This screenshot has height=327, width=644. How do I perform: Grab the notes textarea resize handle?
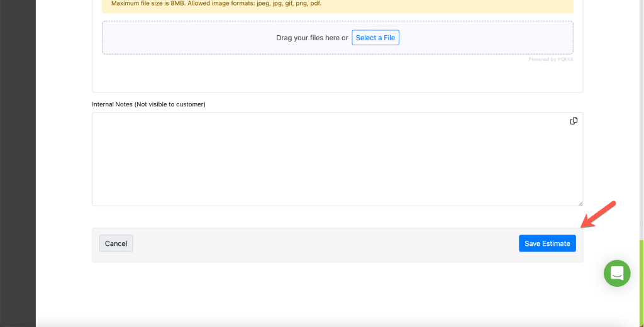point(580,203)
